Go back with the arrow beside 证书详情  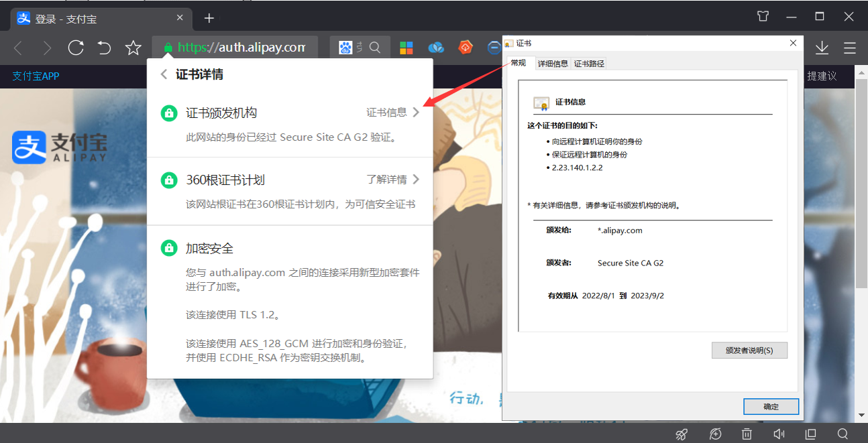click(x=164, y=74)
